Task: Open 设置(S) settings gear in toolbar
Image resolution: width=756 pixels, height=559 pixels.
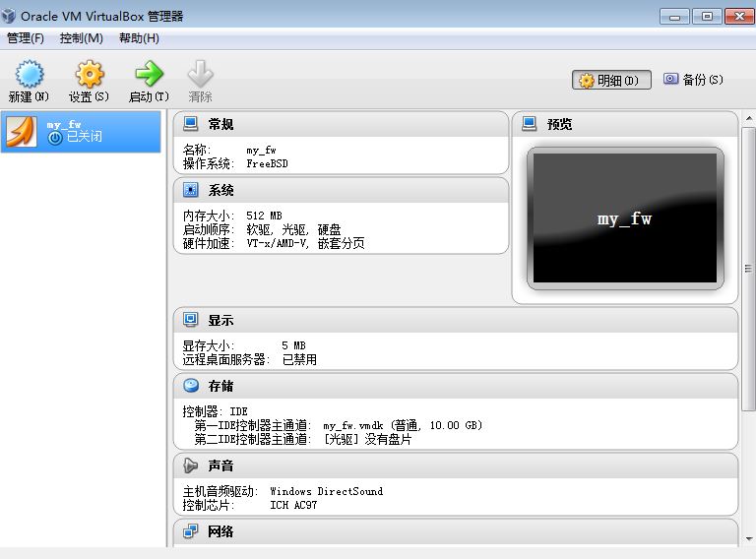Action: (x=90, y=75)
